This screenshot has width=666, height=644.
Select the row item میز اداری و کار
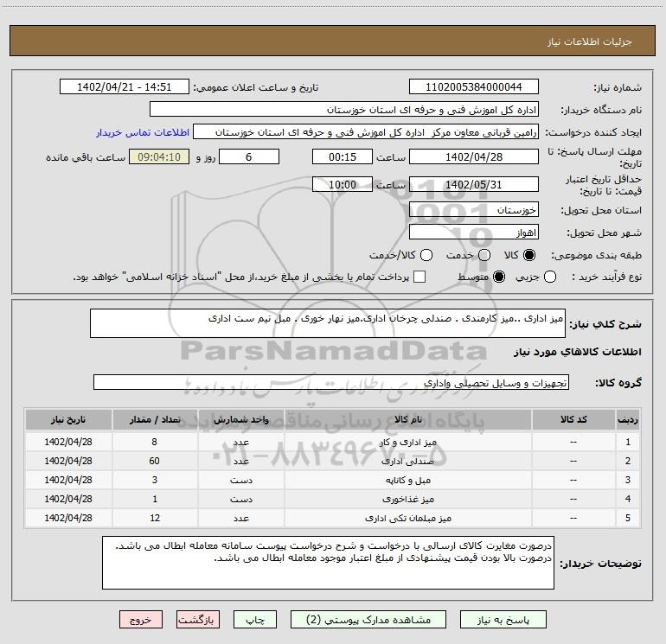click(407, 442)
